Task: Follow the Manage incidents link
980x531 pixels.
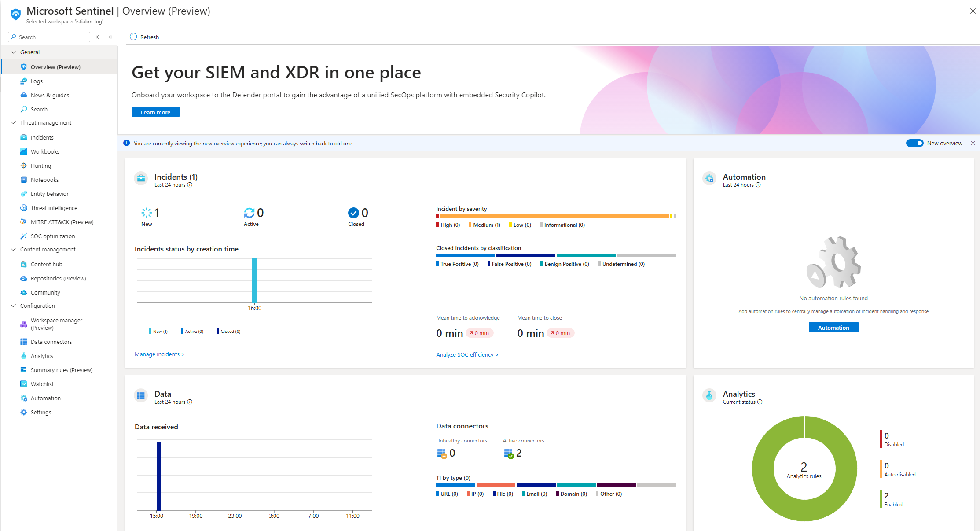Action: (x=159, y=354)
